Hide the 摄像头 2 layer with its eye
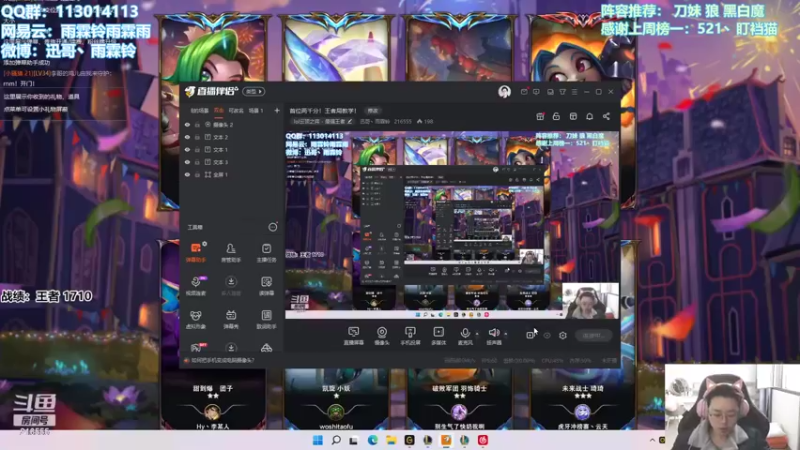Viewport: 800px width, 450px height. coord(187,124)
